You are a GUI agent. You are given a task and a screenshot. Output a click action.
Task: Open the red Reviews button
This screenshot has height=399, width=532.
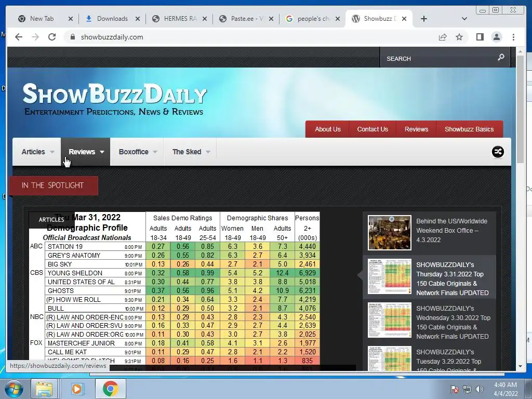click(416, 129)
